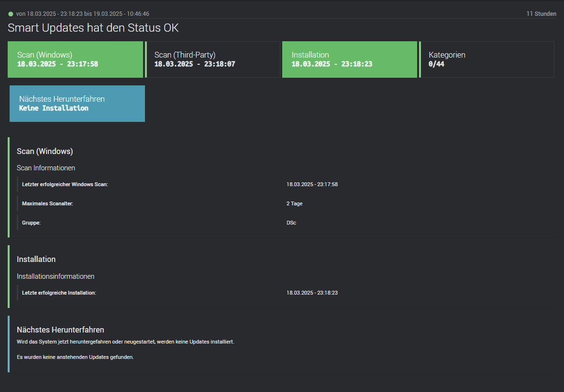Select the Installation status tile

(349, 59)
